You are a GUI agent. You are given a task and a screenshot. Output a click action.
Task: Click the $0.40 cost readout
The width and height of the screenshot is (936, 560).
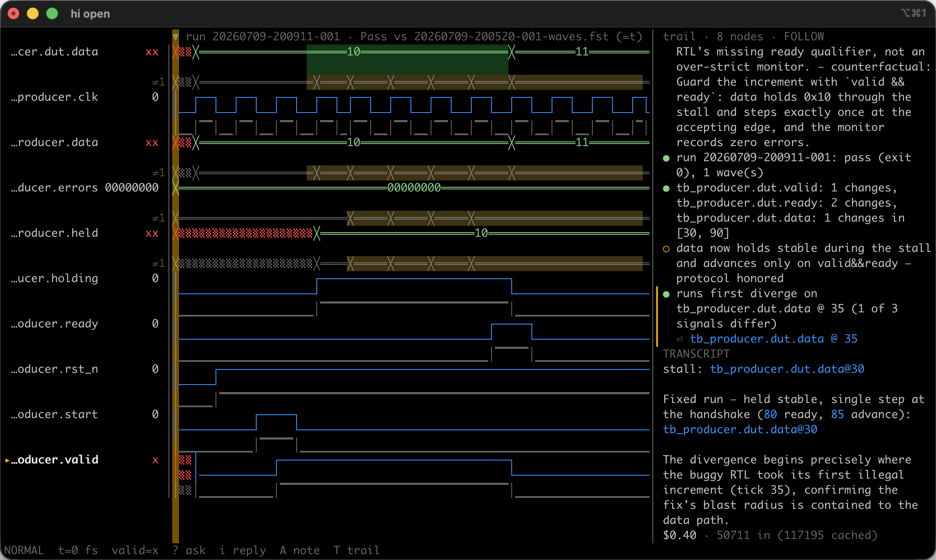pyautogui.click(x=679, y=536)
